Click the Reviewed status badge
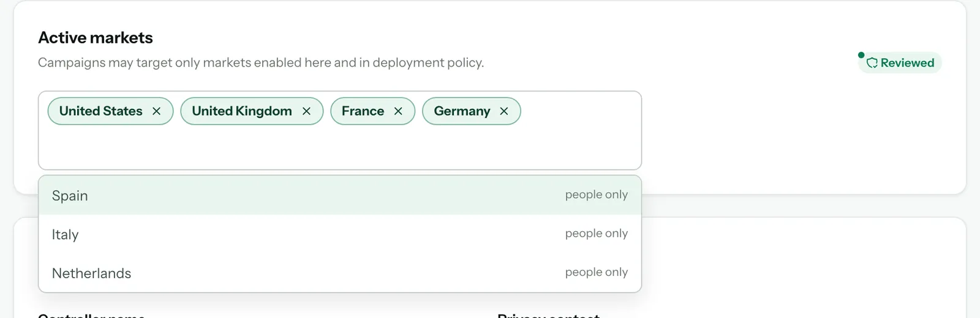 point(900,62)
